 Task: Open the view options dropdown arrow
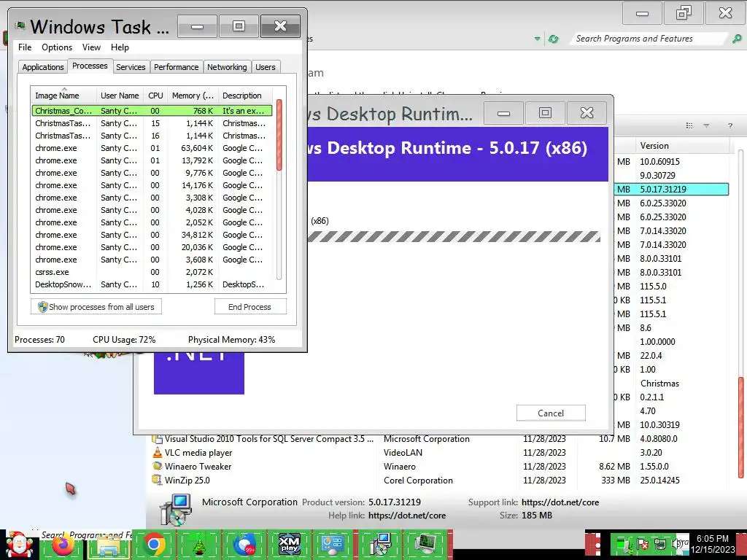coord(706,125)
